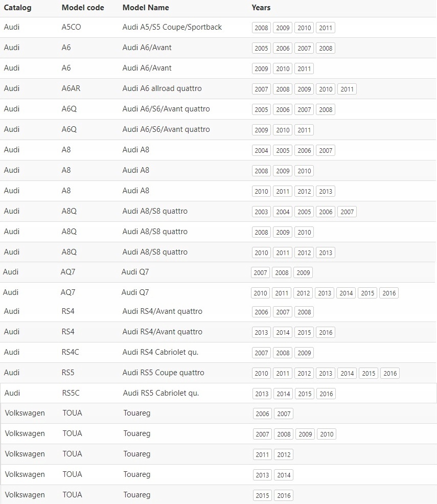Choose 2007 in the Audi Q7 2007-2009 row

click(260, 272)
